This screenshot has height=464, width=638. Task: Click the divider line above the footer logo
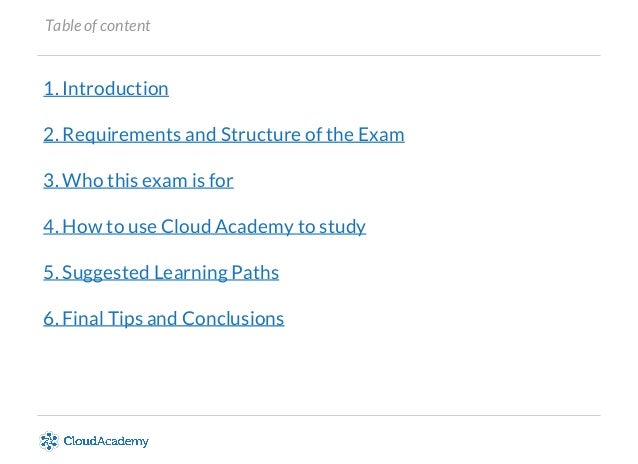319,416
